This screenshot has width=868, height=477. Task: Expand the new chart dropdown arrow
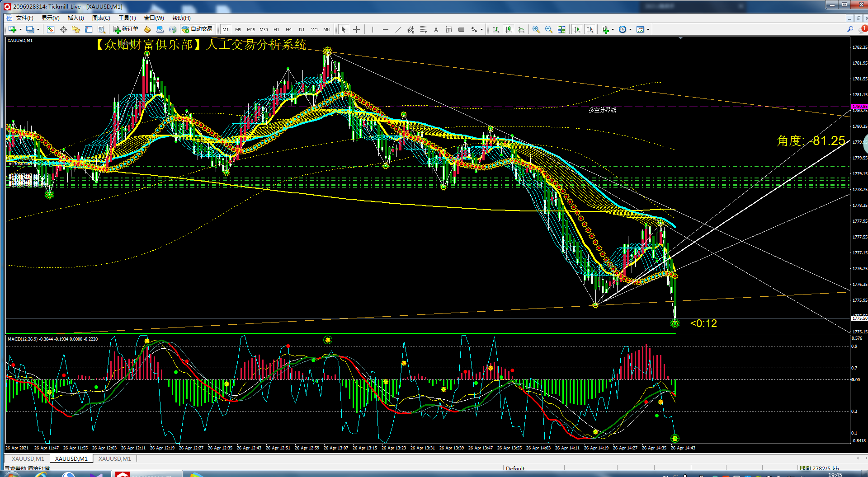(x=20, y=30)
